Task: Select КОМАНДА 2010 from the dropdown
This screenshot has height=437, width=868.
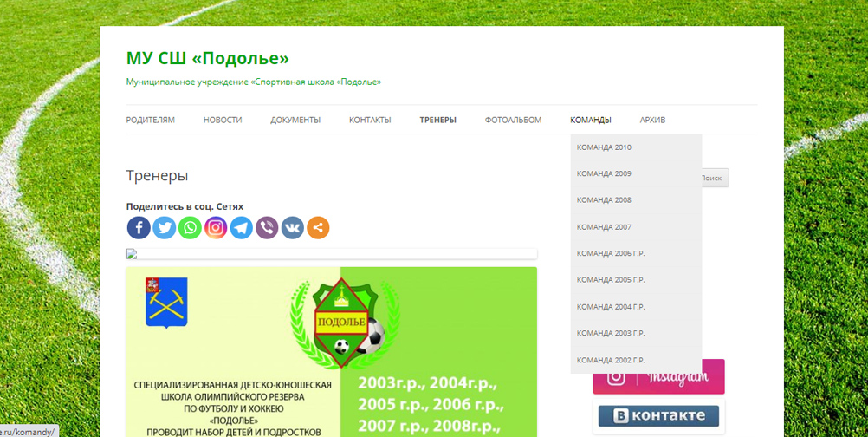Action: click(x=604, y=147)
